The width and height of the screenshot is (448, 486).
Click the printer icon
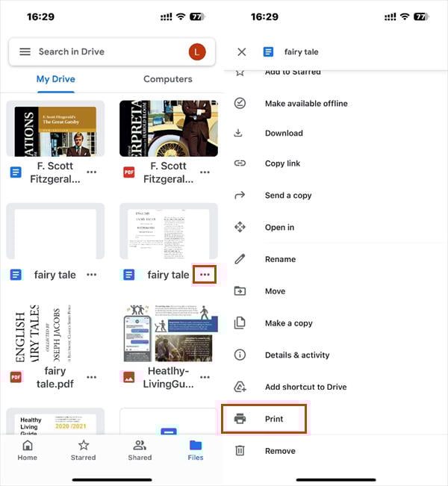coord(240,419)
